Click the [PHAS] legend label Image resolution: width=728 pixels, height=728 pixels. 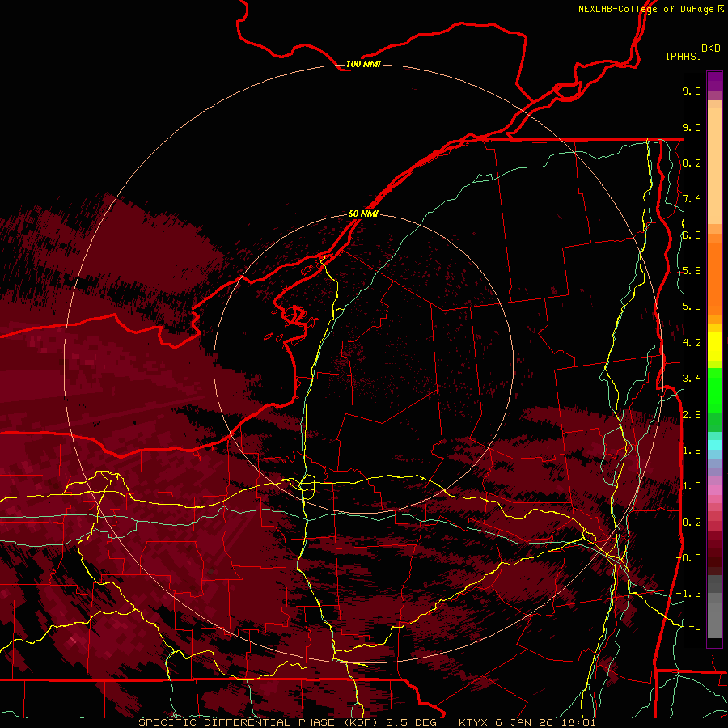point(684,56)
